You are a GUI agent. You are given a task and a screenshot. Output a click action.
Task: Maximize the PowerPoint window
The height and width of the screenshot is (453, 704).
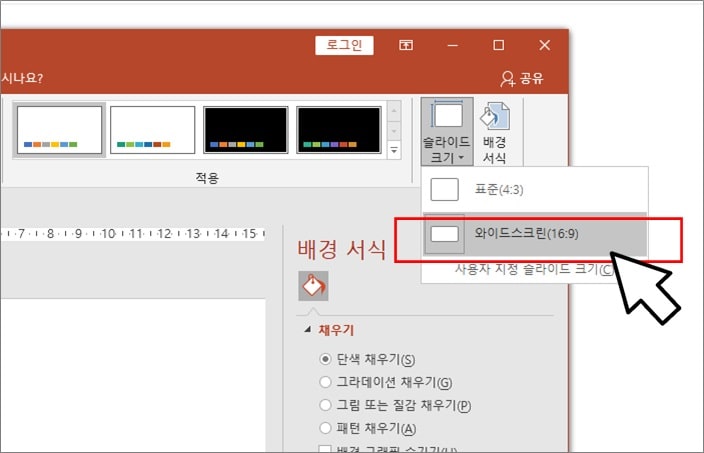498,45
